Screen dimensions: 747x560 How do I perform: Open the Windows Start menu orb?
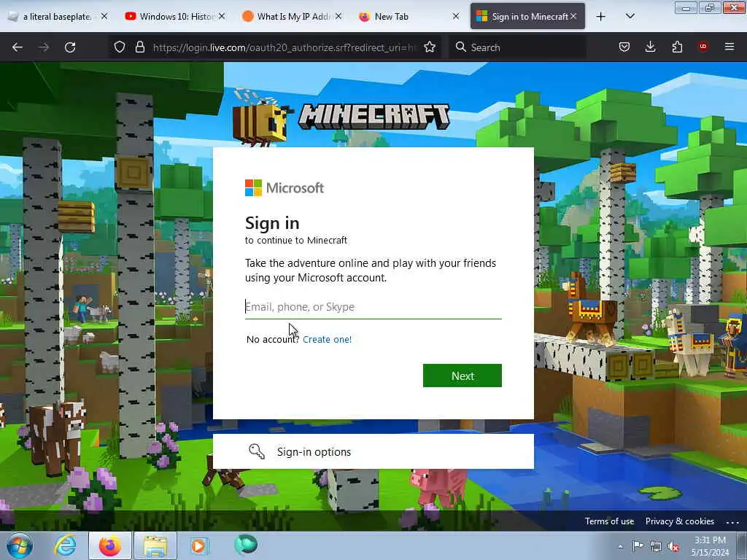pos(19,545)
